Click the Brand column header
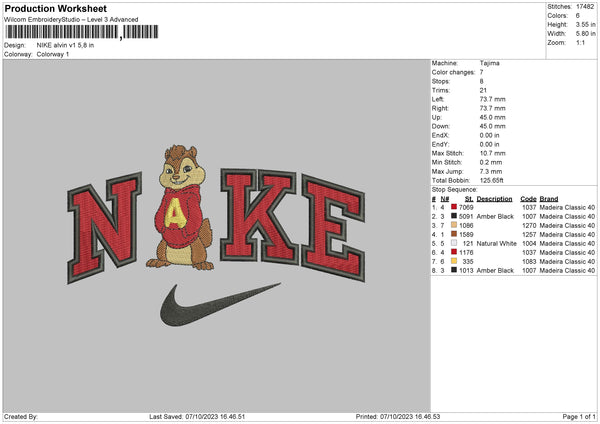 (549, 199)
